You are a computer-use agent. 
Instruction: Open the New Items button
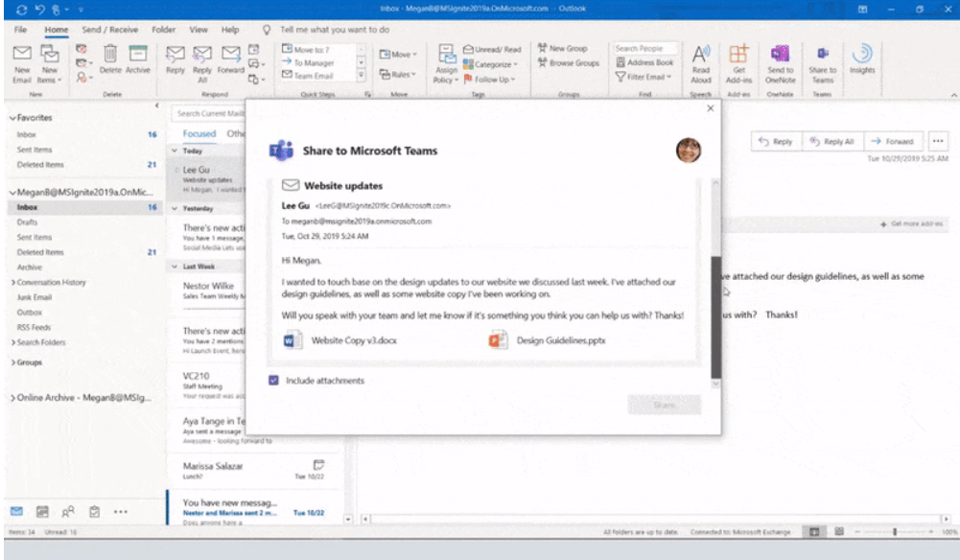coord(49,63)
